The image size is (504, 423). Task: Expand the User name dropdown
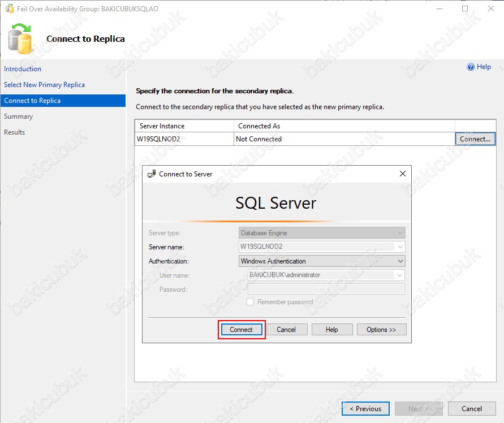pyautogui.click(x=400, y=275)
